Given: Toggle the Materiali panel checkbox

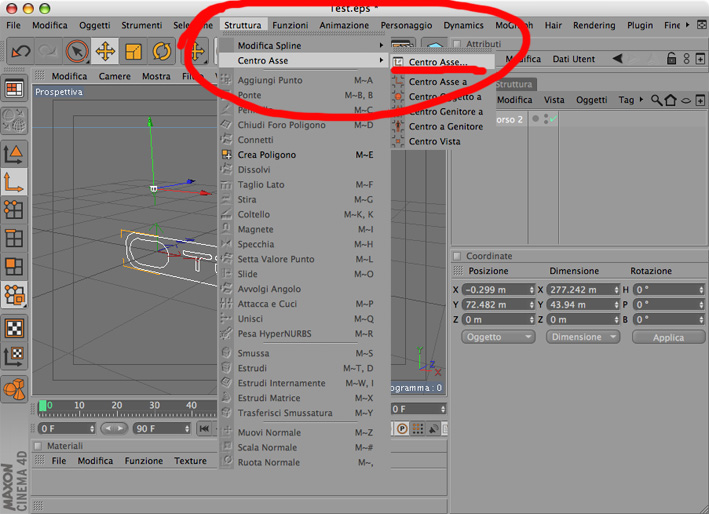Looking at the screenshot, I should (x=38, y=446).
